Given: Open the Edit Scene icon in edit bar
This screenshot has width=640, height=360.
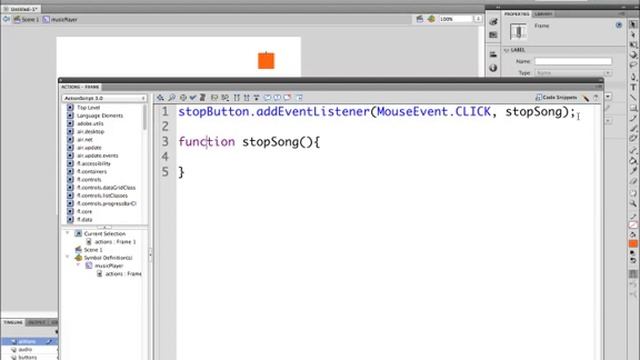Looking at the screenshot, I should [420, 19].
